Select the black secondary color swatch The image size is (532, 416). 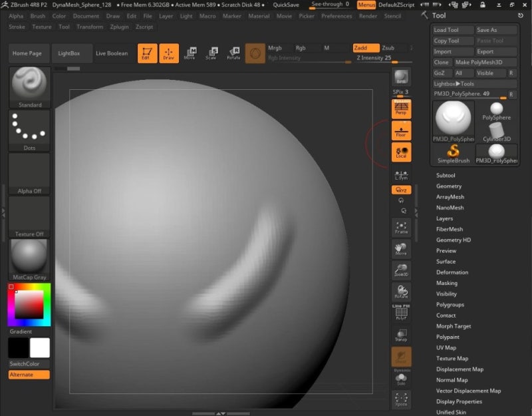tap(19, 347)
